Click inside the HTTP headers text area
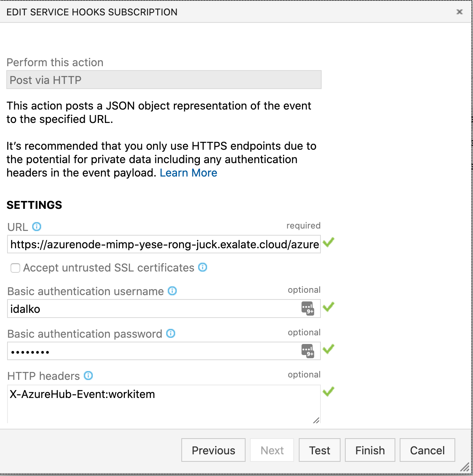The height and width of the screenshot is (476, 473). (x=164, y=404)
